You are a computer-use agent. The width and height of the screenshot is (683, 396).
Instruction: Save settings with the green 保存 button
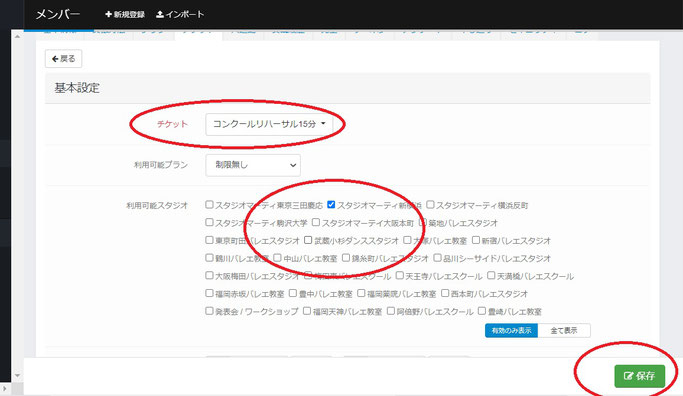point(639,376)
